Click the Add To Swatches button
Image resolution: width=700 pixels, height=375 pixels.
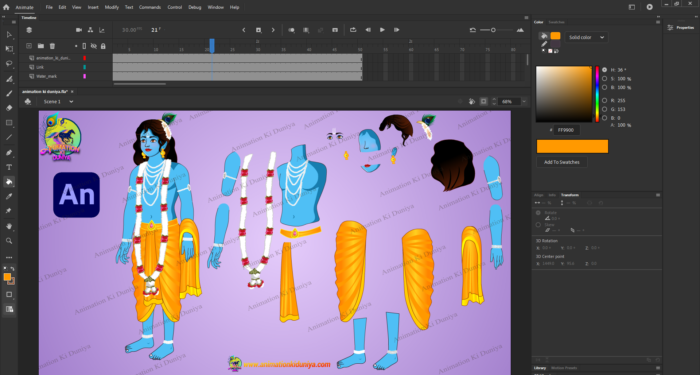(562, 162)
